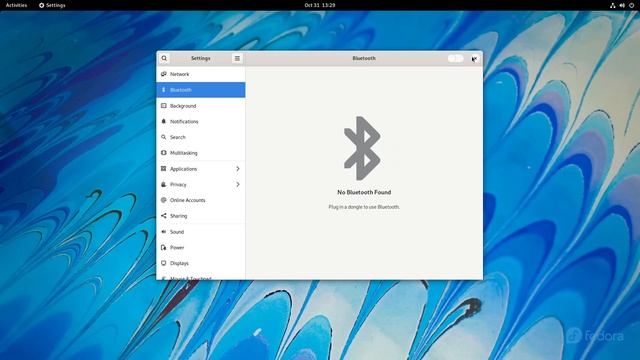
Task: Open the Displays settings panel
Action: click(x=201, y=263)
